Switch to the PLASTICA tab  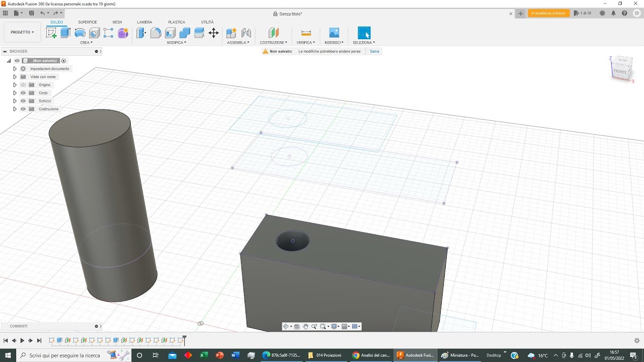pos(177,22)
